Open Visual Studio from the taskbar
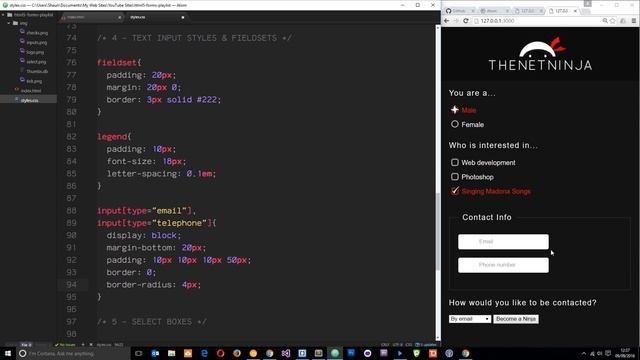The width and height of the screenshot is (640, 360). tap(286, 353)
